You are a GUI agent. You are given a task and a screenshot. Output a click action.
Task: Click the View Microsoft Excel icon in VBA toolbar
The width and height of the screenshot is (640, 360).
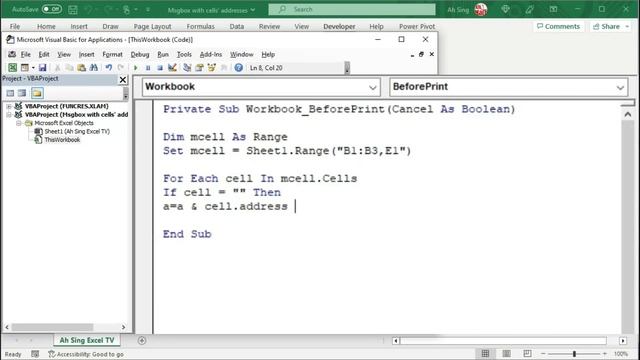click(13, 68)
